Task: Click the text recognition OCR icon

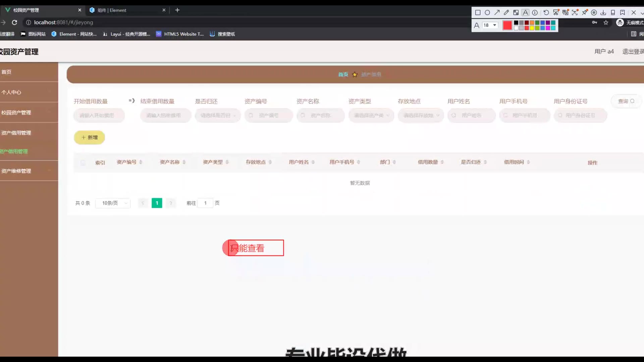Action: [x=575, y=12]
